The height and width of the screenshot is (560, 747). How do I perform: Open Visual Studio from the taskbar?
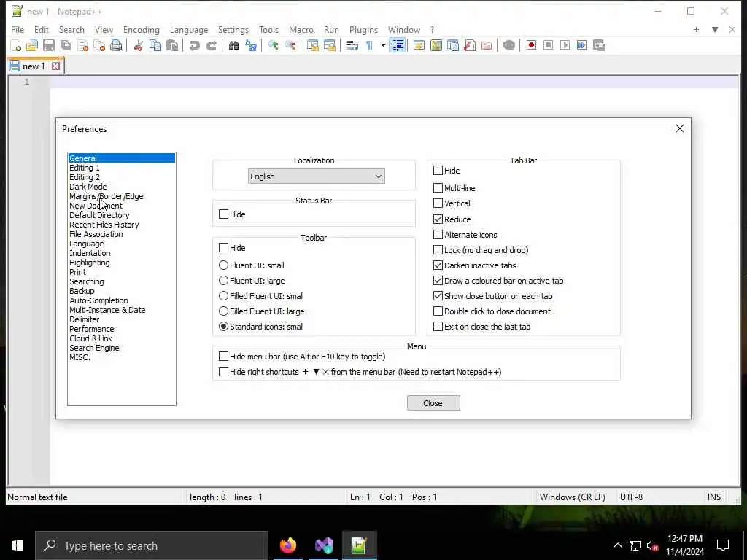324,545
